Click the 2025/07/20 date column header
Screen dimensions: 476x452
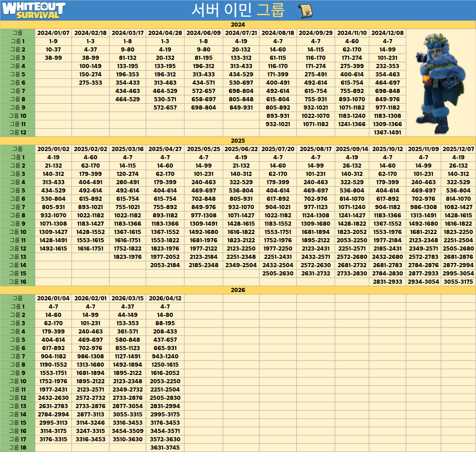pos(278,149)
